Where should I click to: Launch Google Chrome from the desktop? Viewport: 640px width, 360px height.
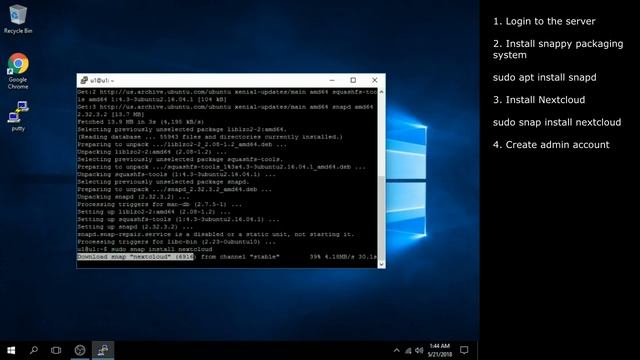[x=18, y=71]
